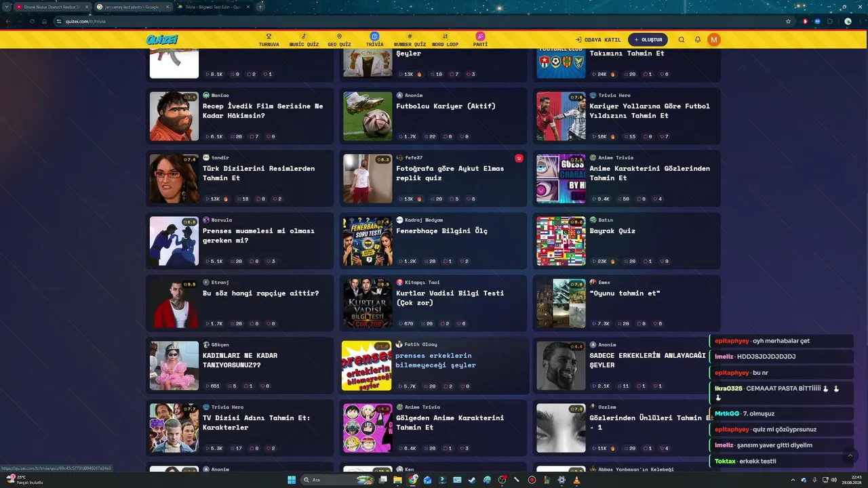Open a new browser tab

[x=260, y=7]
